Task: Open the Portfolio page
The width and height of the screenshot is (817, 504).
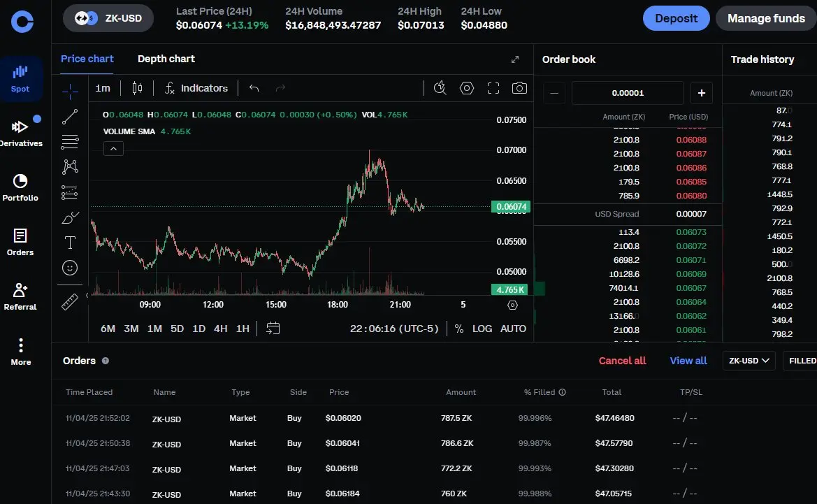Action: click(x=20, y=187)
